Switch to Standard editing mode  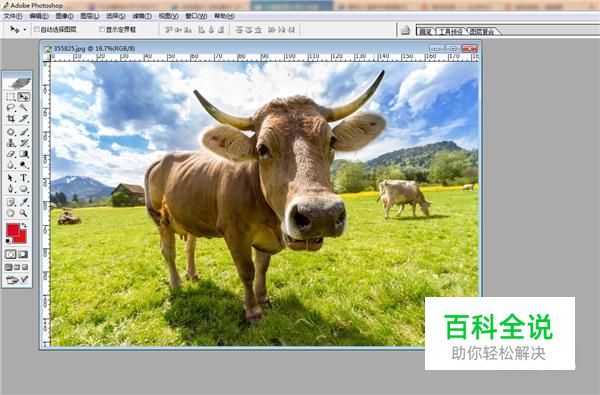coord(11,254)
